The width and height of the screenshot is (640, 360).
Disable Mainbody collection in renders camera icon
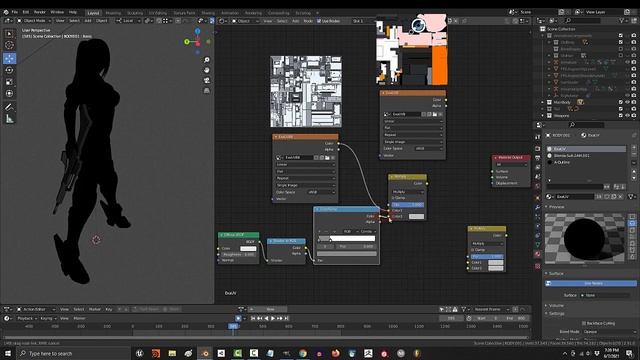click(634, 102)
